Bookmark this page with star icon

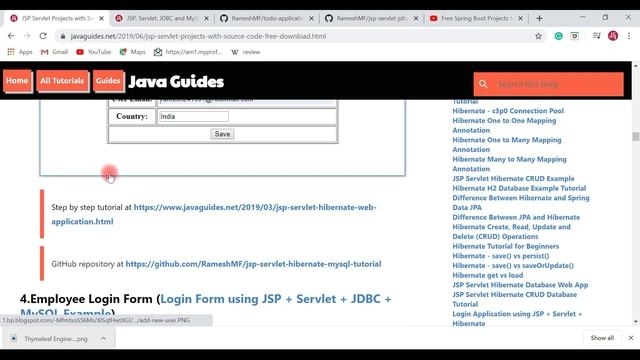[538, 36]
